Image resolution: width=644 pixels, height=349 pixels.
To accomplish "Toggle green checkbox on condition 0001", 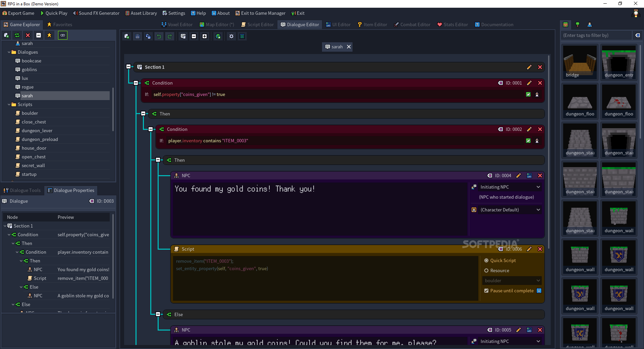I will click(528, 94).
